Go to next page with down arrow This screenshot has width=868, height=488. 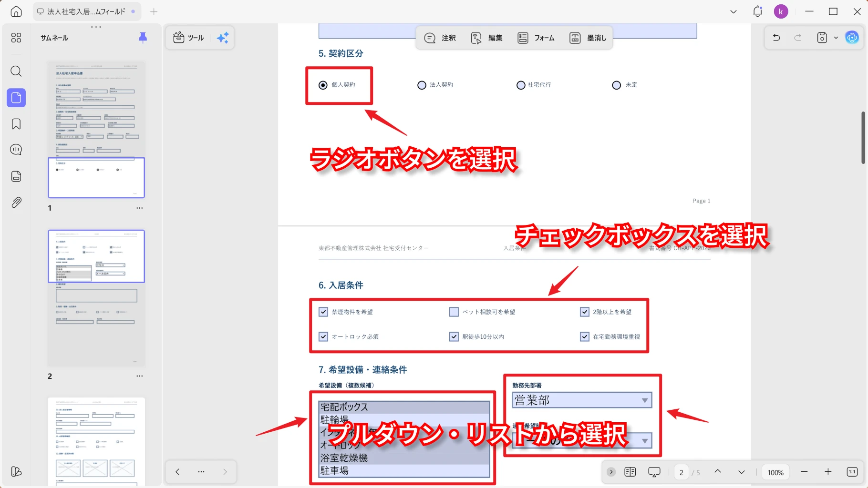(x=742, y=472)
